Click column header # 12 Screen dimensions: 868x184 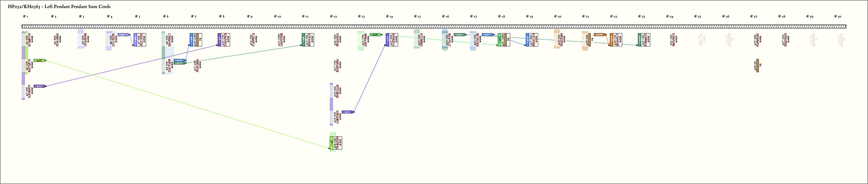tap(333, 16)
